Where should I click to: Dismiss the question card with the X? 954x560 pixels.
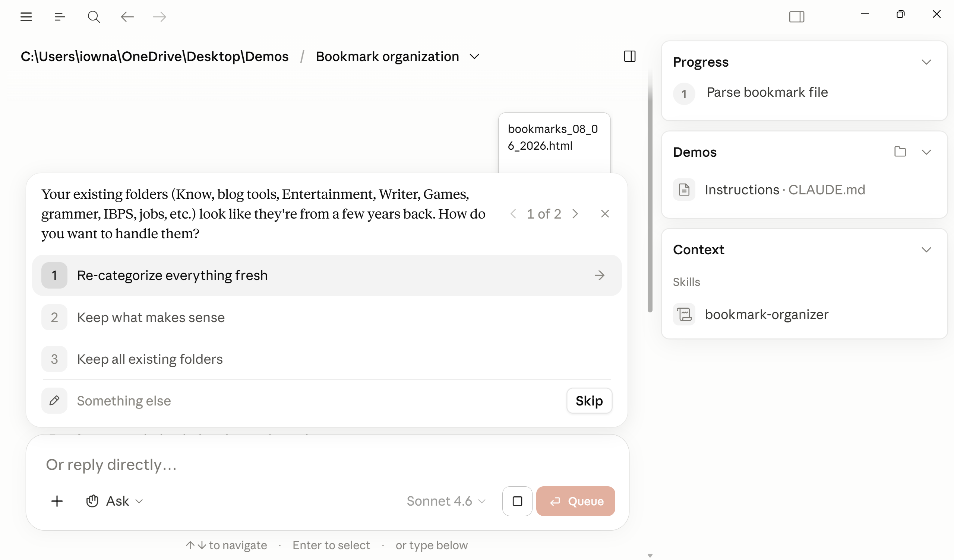click(x=604, y=214)
